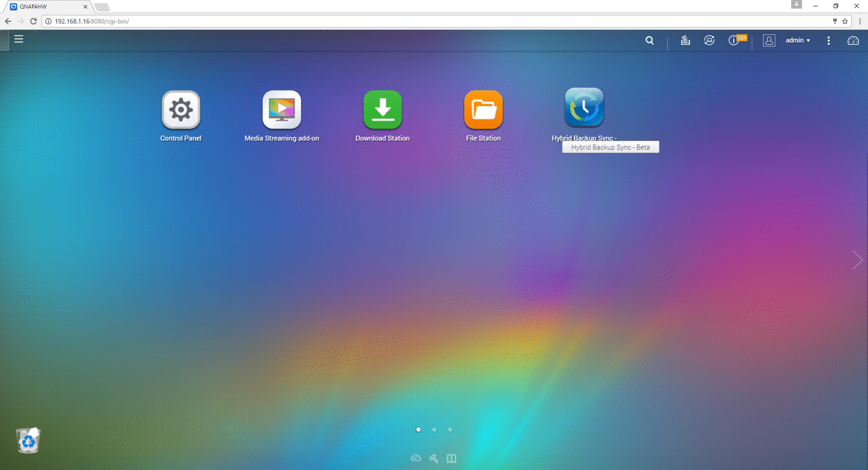868x470 pixels.
Task: Open the help book icon at bottom
Action: (452, 458)
